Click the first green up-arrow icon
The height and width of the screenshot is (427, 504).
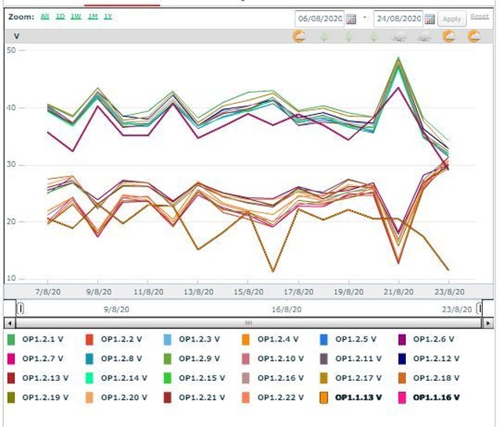coord(324,36)
